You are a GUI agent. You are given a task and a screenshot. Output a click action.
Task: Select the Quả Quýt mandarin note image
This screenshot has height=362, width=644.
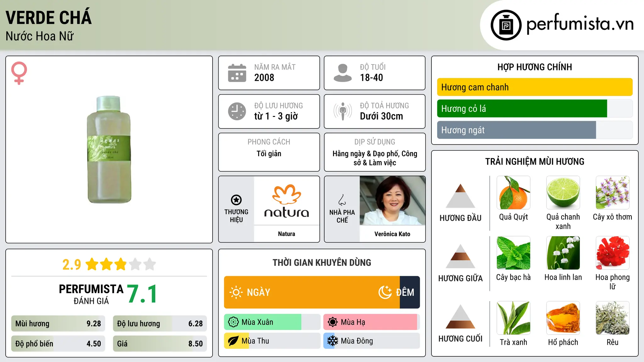click(x=514, y=193)
